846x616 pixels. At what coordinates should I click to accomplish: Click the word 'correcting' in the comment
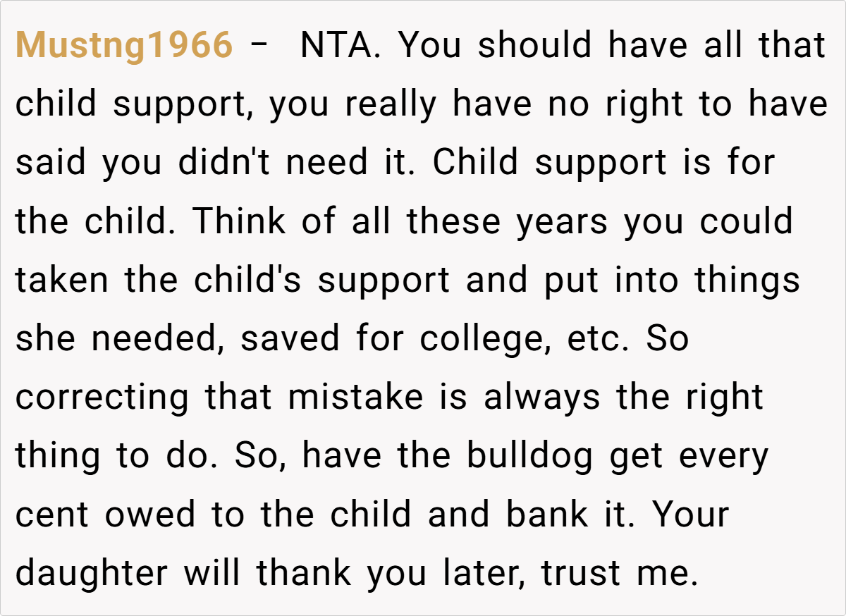[102, 397]
